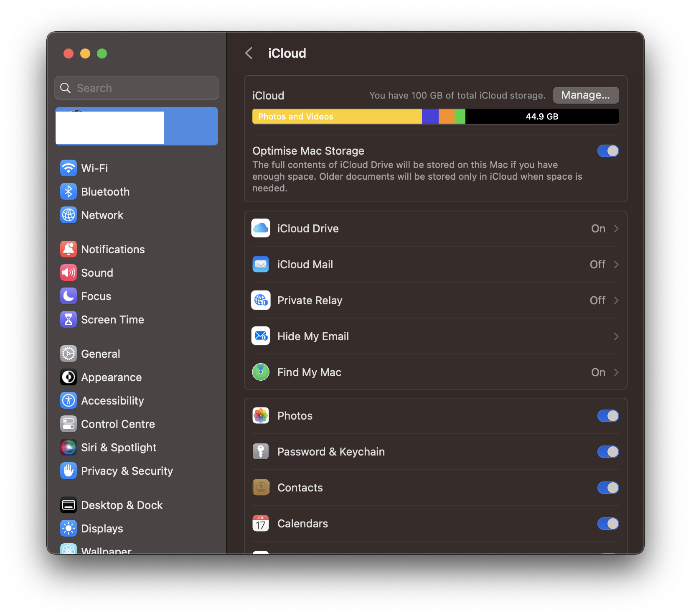Viewport: 691px width, 616px height.
Task: Click the Private Relay row label
Action: (x=310, y=300)
